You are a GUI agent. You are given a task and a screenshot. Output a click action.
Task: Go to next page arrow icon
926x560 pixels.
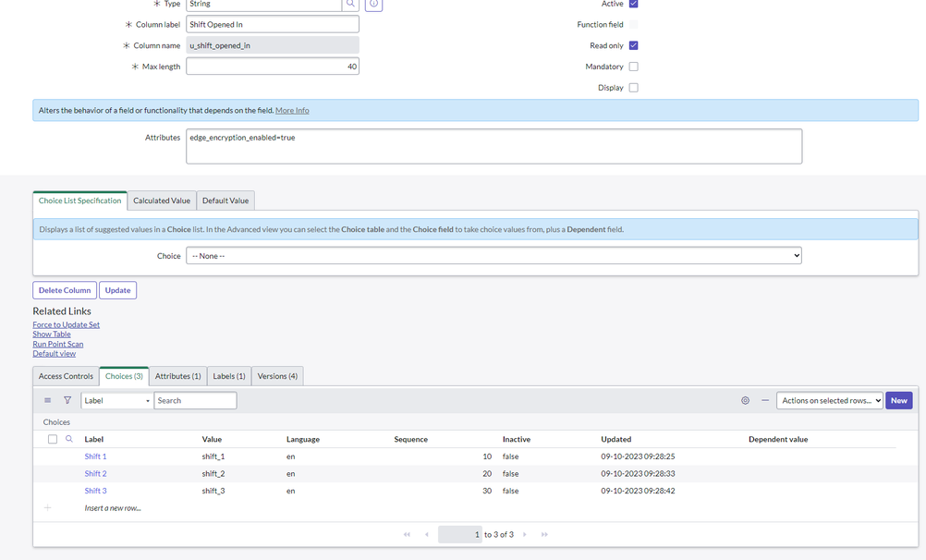tap(524, 535)
